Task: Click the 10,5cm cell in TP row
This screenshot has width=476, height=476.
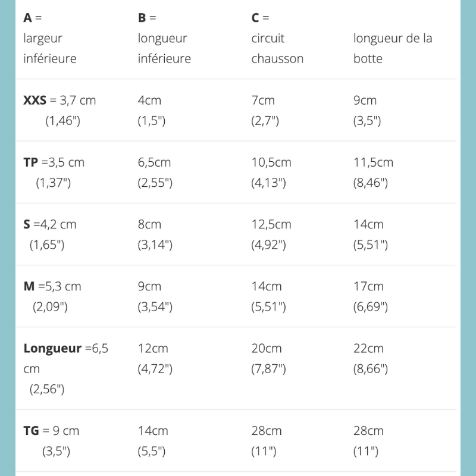Action: click(271, 162)
